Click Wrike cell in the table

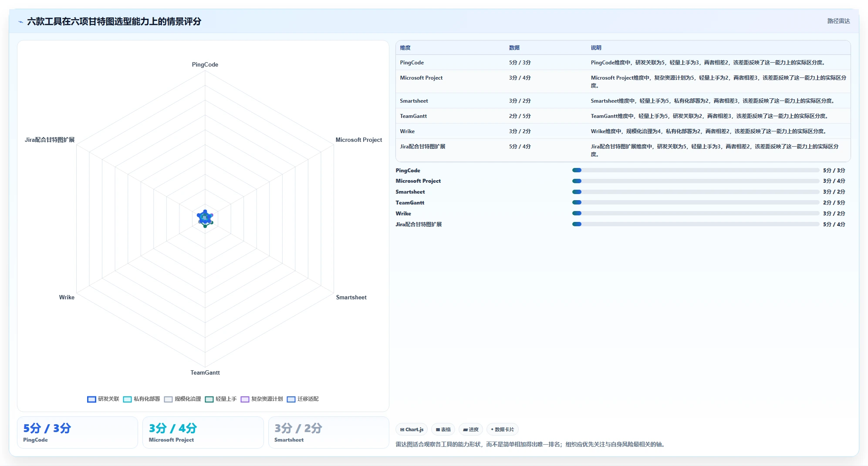[x=407, y=131]
